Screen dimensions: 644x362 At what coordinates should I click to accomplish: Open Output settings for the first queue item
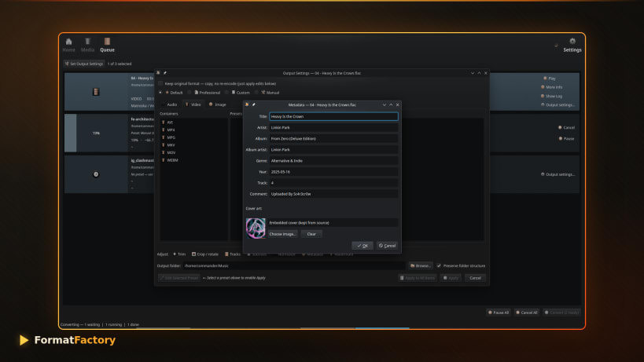click(558, 105)
